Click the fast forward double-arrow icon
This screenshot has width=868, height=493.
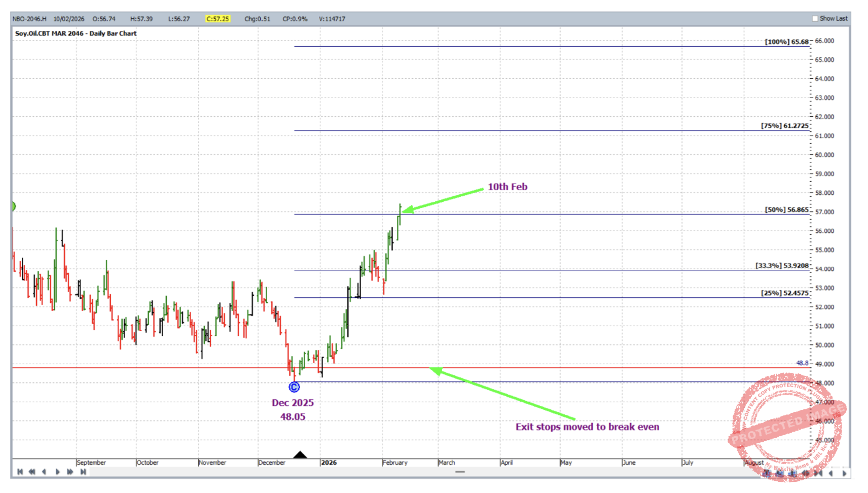pyautogui.click(x=70, y=472)
